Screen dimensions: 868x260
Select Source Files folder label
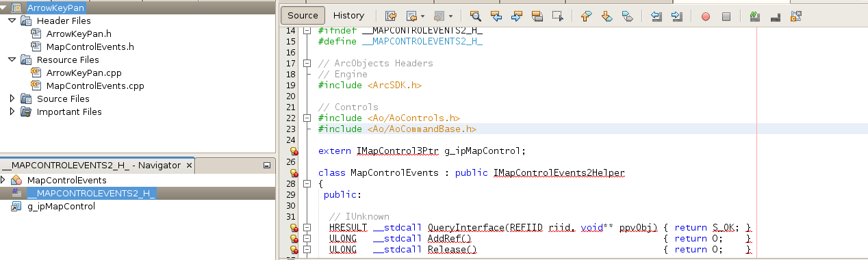pos(63,99)
